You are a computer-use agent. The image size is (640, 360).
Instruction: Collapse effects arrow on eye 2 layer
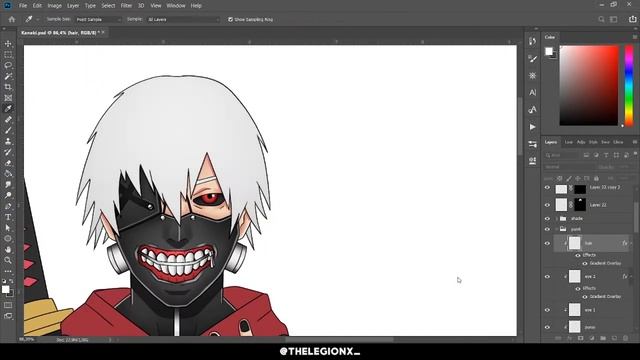click(x=631, y=276)
